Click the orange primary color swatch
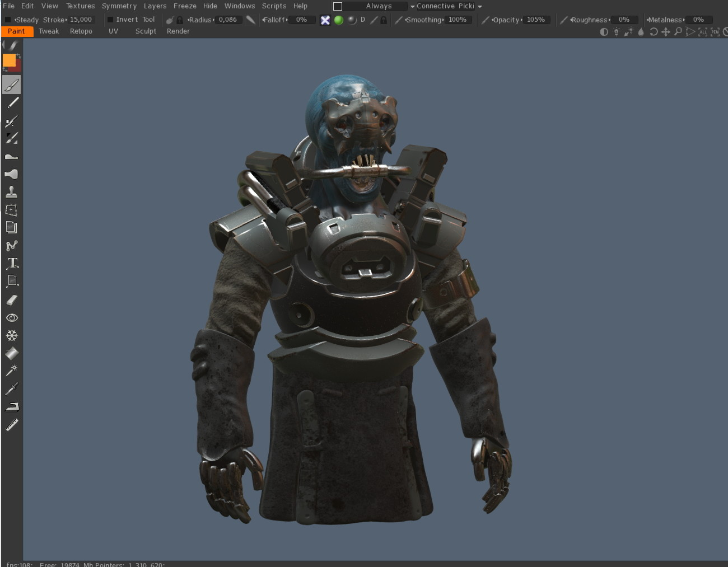Image resolution: width=728 pixels, height=567 pixels. click(9, 60)
